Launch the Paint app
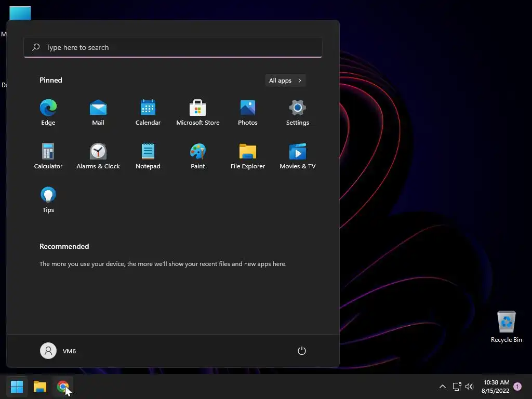Viewport: 532px width, 399px height. 198,156
